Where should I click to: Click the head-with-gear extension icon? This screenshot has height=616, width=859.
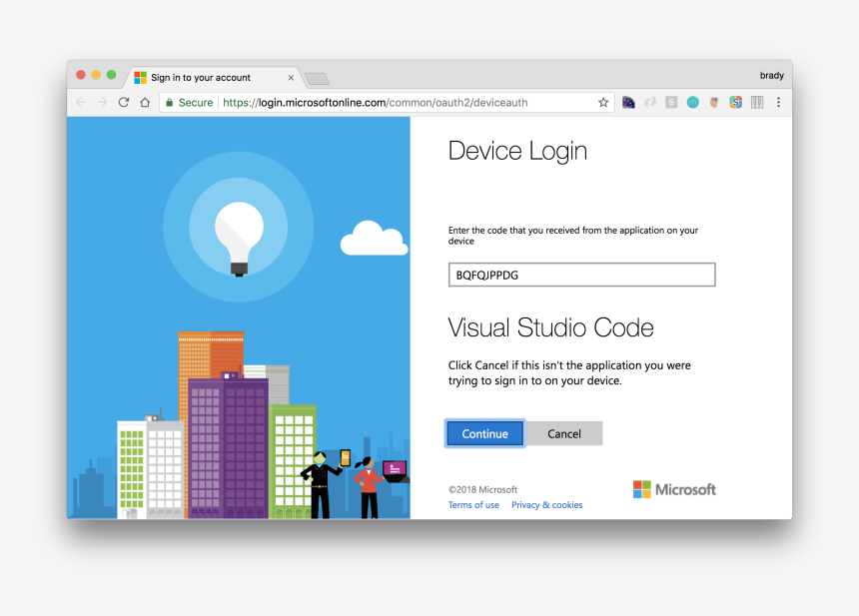(x=713, y=102)
